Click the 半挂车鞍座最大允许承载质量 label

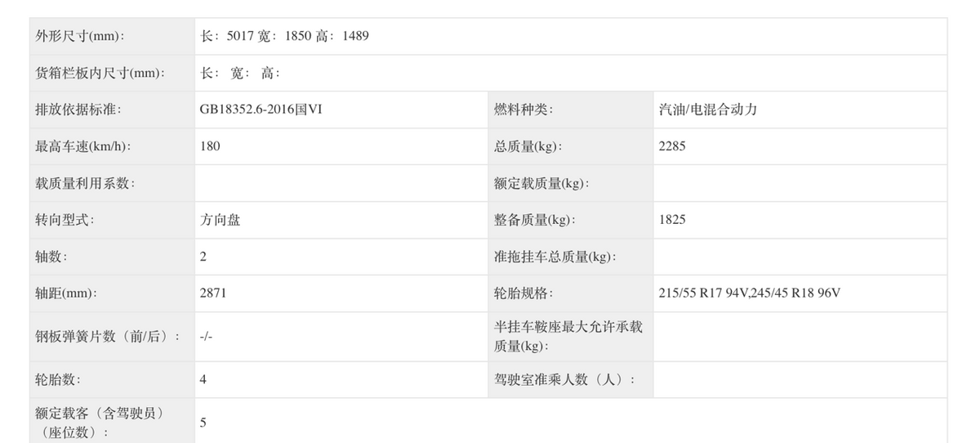coord(568,337)
